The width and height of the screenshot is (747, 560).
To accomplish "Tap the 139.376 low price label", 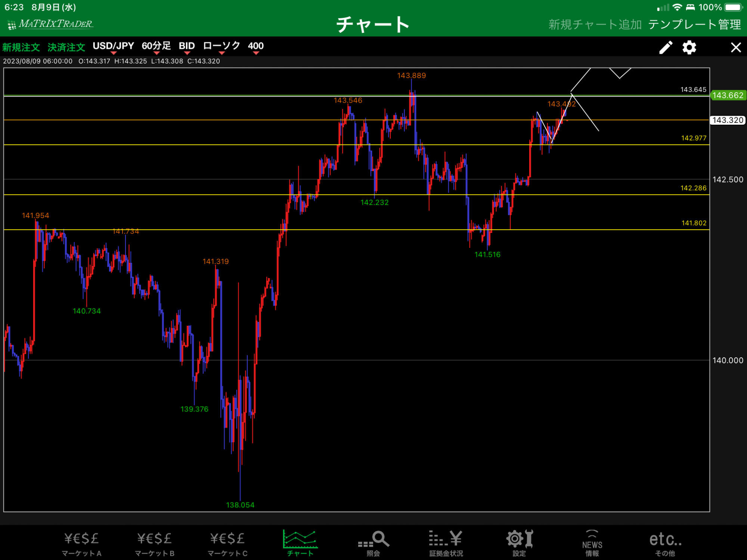I will [x=194, y=409].
